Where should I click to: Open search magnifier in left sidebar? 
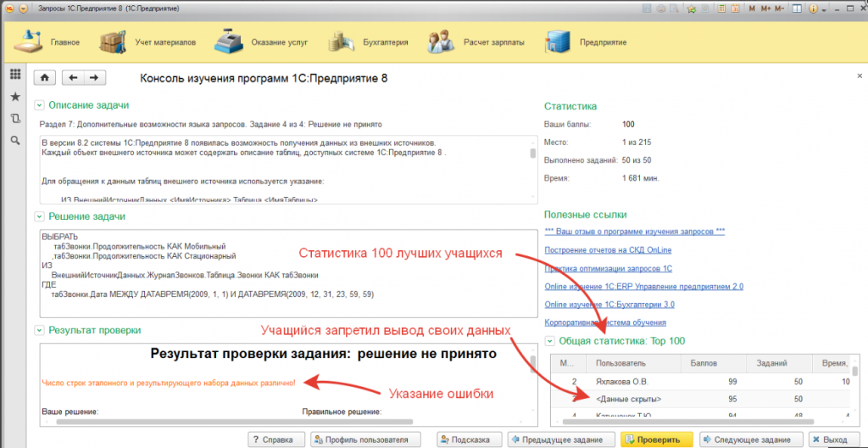point(15,140)
